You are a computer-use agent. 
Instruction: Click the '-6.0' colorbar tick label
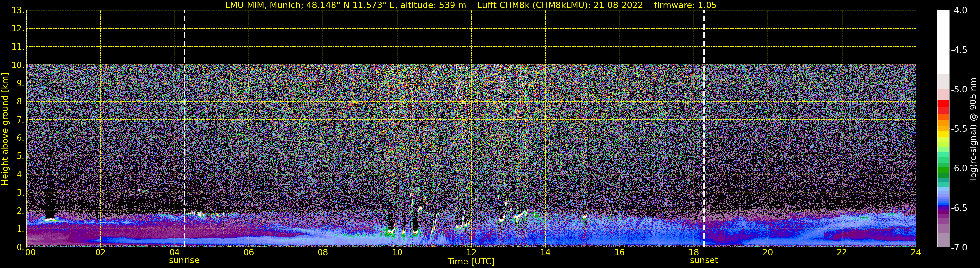[959, 168]
